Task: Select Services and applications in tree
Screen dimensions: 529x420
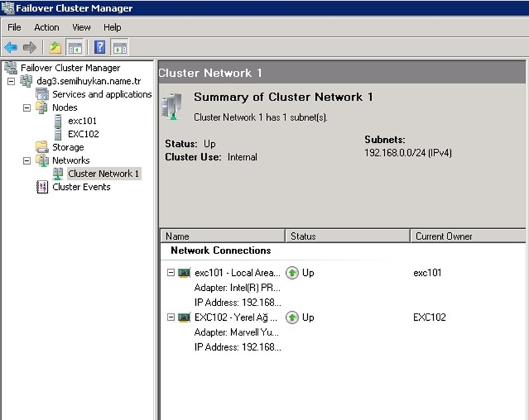Action: pos(101,95)
